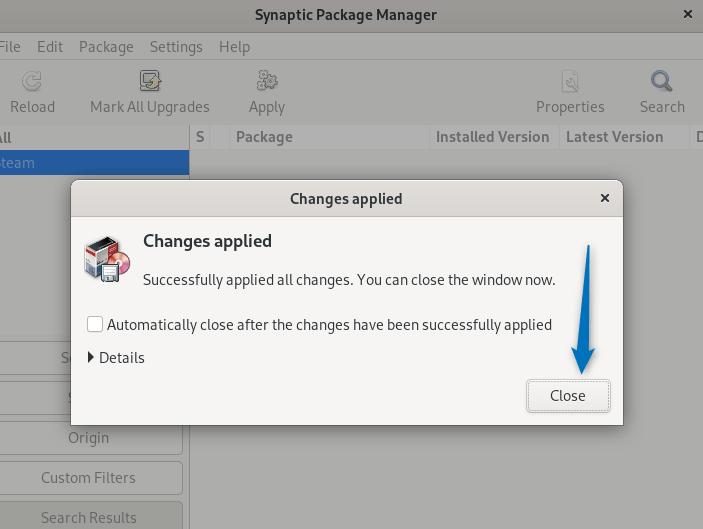
Task: Click the Reload toolbar icon
Action: pyautogui.click(x=32, y=82)
